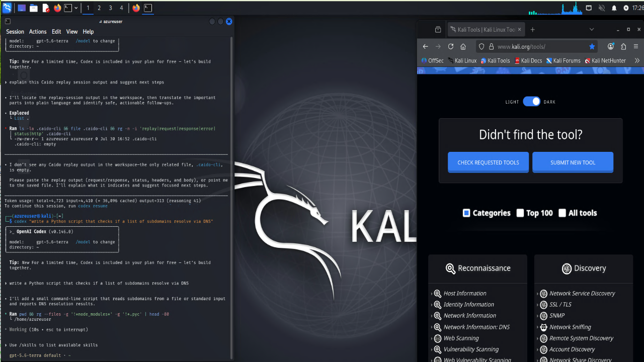Expand the Network Information: DNS category
The height and width of the screenshot is (362, 644).
click(x=470, y=327)
